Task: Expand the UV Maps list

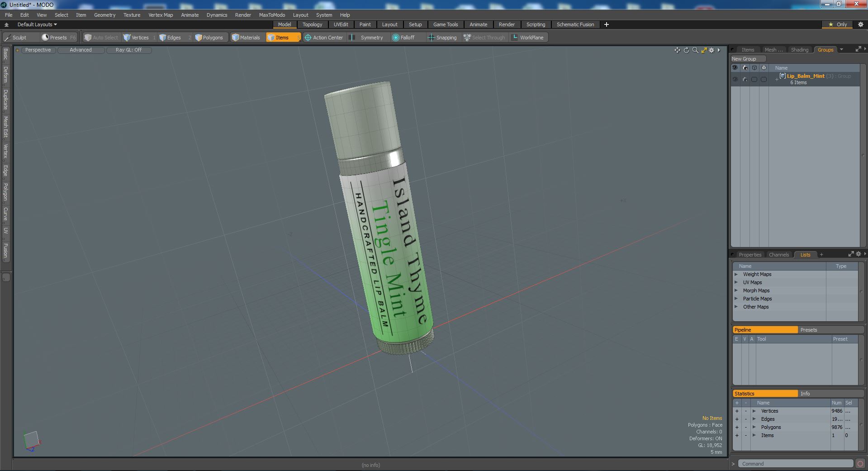Action: click(x=736, y=282)
